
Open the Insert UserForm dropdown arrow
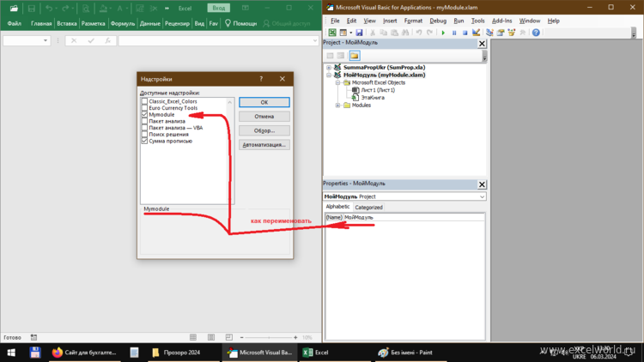tap(350, 33)
